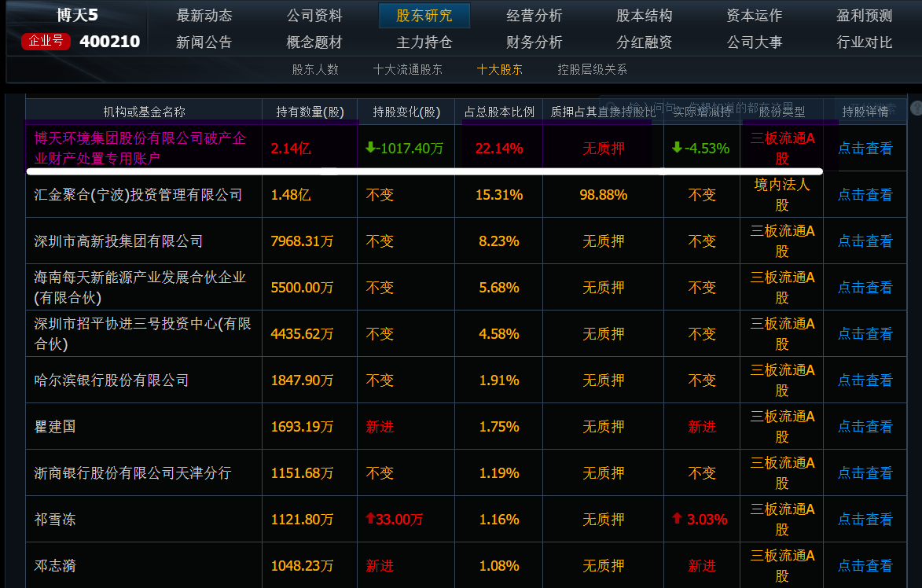Open the 公司大事 tab
This screenshot has height=588, width=922.
coord(754,42)
